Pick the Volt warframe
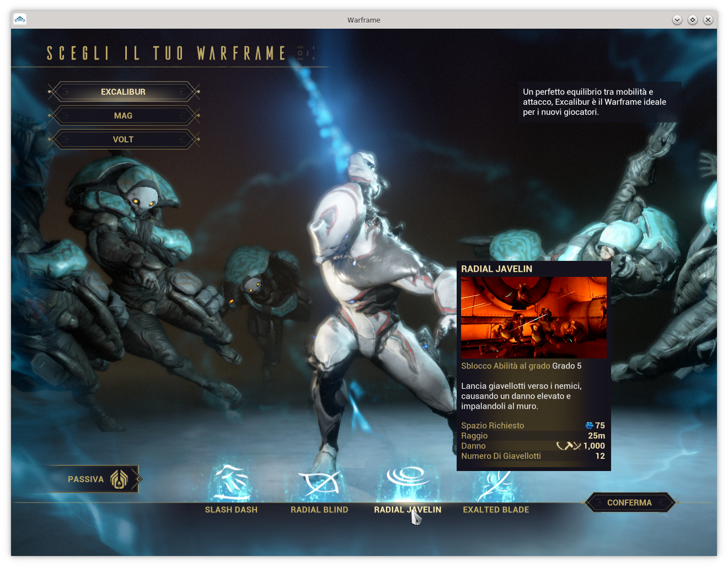728x567 pixels. pos(124,139)
